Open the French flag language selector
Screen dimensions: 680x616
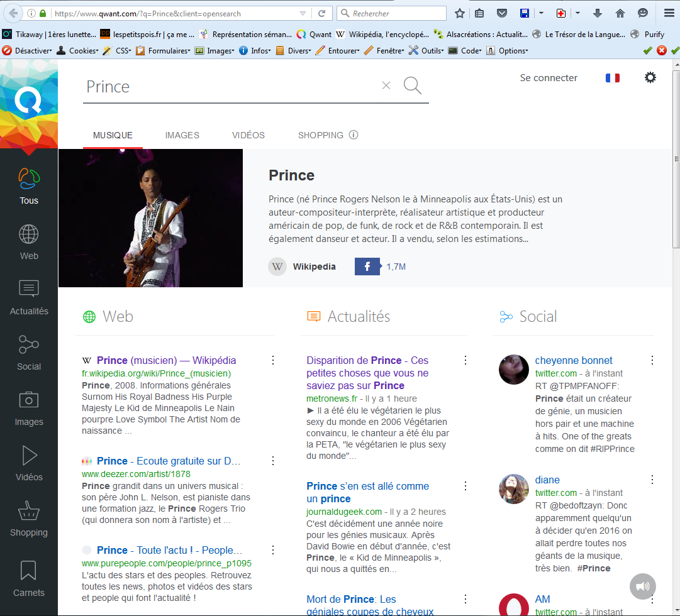(x=612, y=78)
